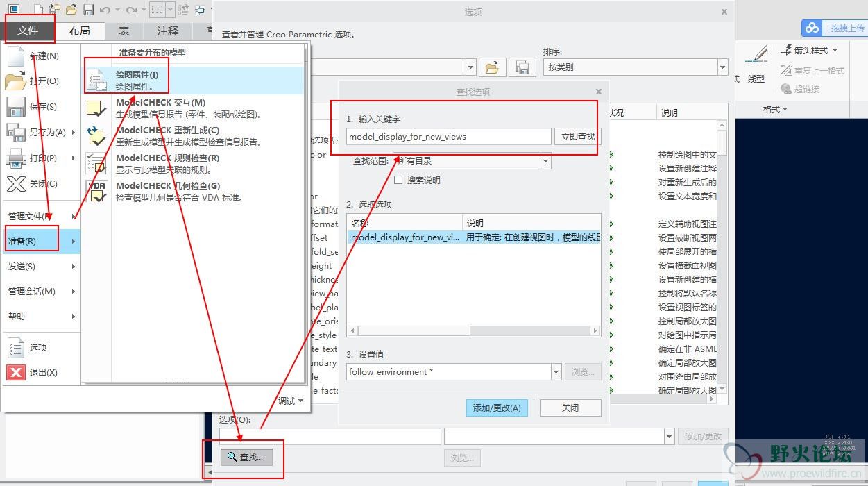The width and height of the screenshot is (868, 486).
Task: Click the Open folder icon in quick access toolbar
Action: pyautogui.click(x=71, y=10)
